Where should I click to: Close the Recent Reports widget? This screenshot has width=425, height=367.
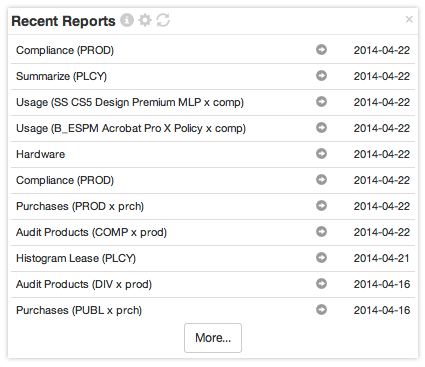[x=409, y=19]
